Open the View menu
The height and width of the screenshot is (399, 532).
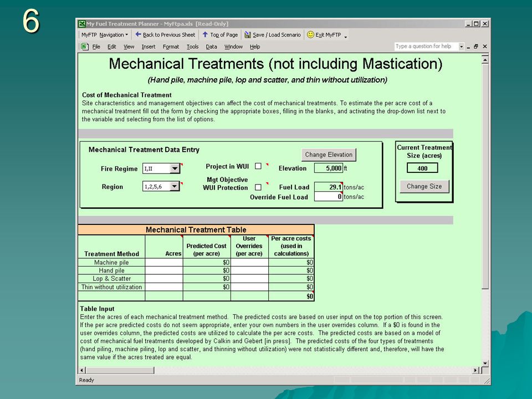coord(129,47)
